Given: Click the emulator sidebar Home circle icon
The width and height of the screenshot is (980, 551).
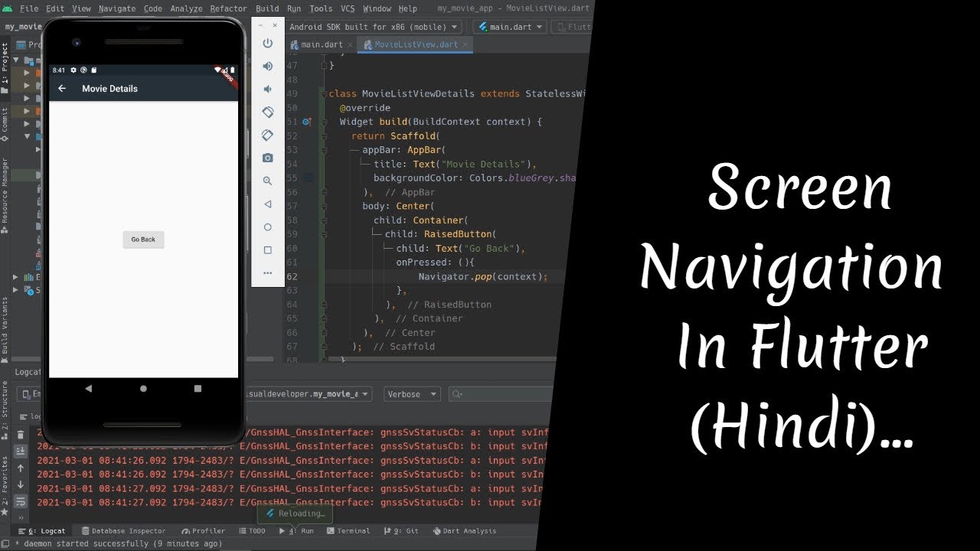Looking at the screenshot, I should tap(267, 227).
